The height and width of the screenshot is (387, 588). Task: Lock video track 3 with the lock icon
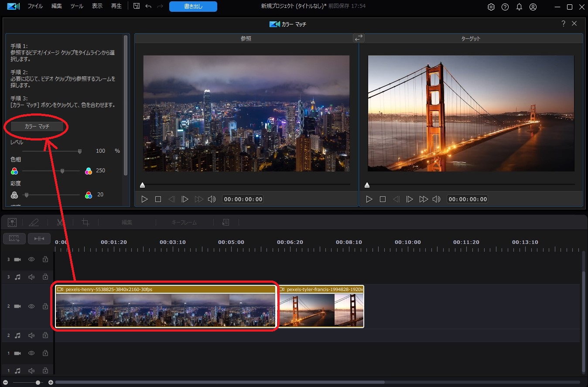pyautogui.click(x=45, y=259)
